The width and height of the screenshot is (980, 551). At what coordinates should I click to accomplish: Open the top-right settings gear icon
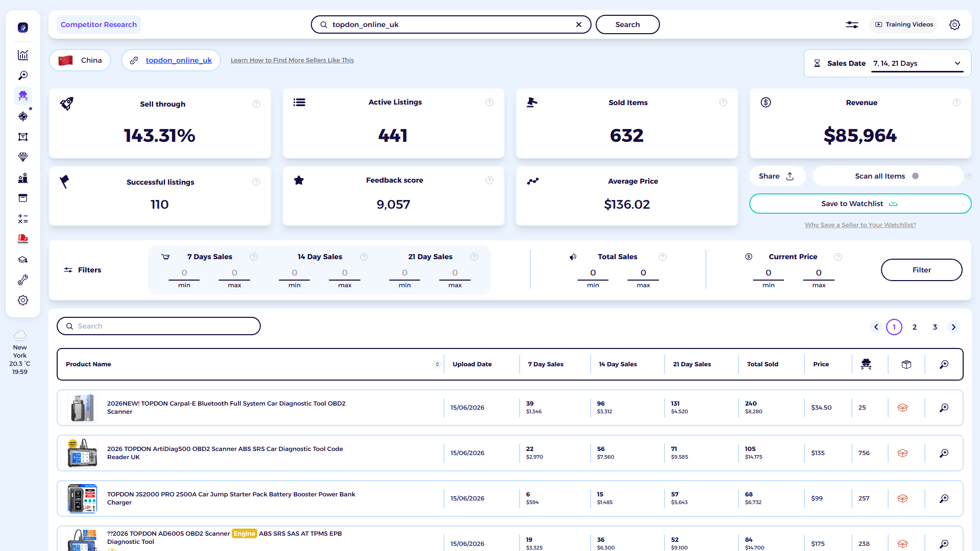click(x=954, y=24)
